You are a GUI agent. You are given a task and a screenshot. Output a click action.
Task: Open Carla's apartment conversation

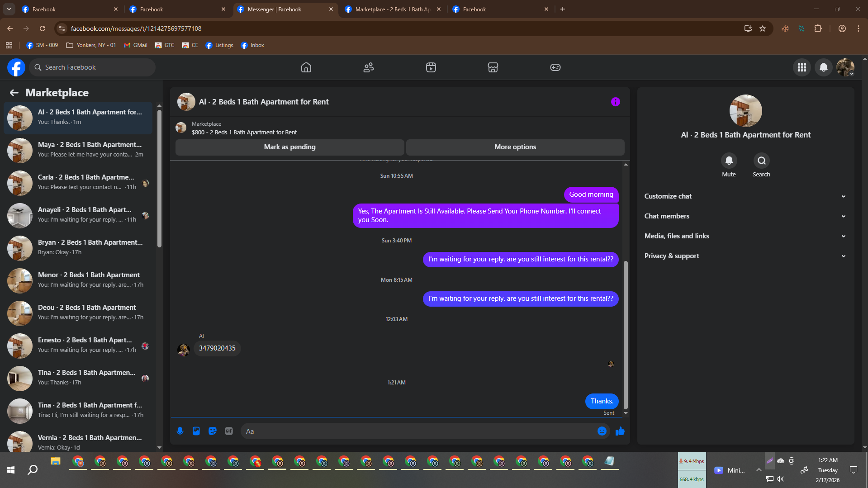point(78,183)
